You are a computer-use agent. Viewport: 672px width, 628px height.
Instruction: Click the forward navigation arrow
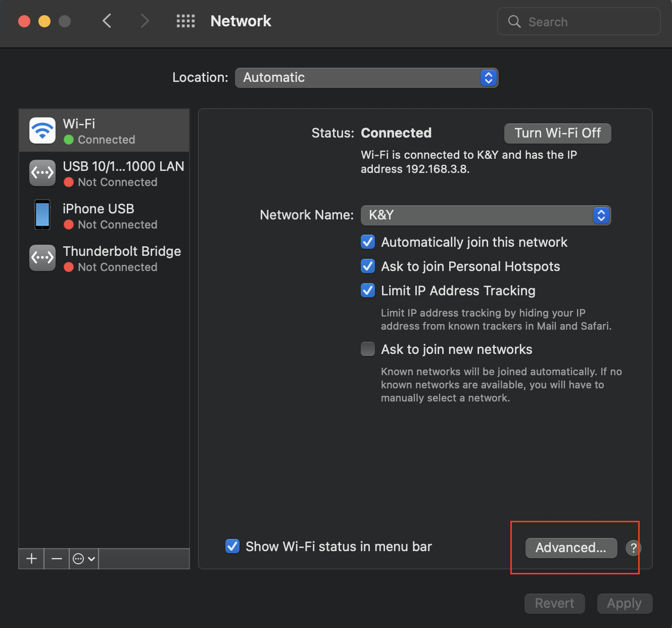[x=145, y=21]
